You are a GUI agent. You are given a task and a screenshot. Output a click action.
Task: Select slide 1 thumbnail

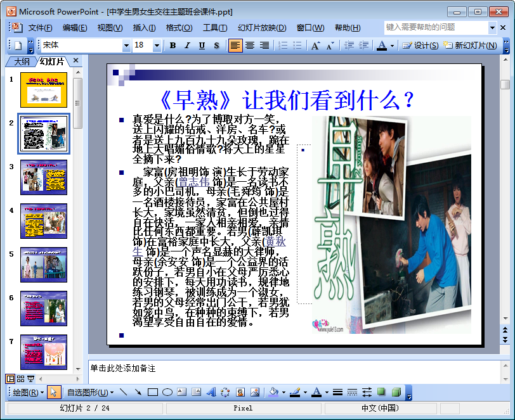click(x=44, y=90)
